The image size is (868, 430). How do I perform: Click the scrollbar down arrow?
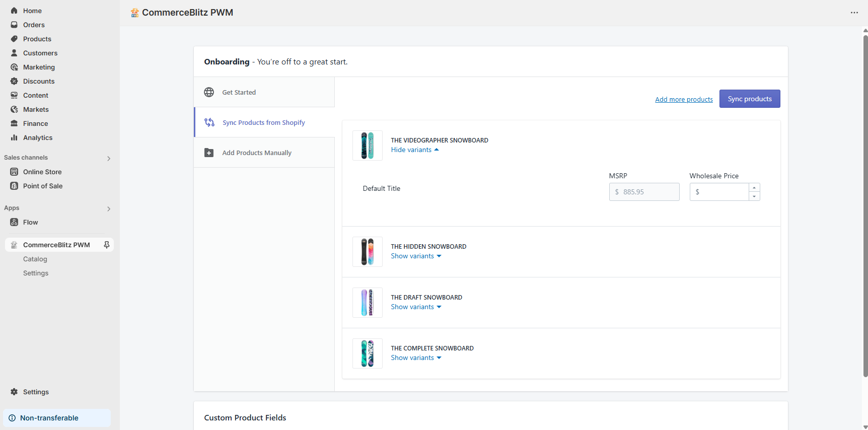tap(865, 426)
